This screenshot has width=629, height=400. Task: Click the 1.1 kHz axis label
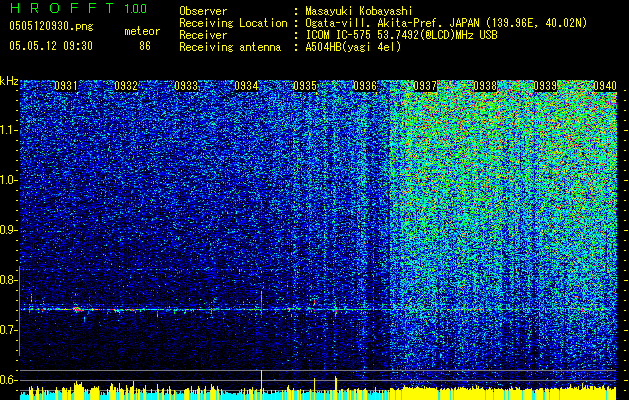point(9,130)
